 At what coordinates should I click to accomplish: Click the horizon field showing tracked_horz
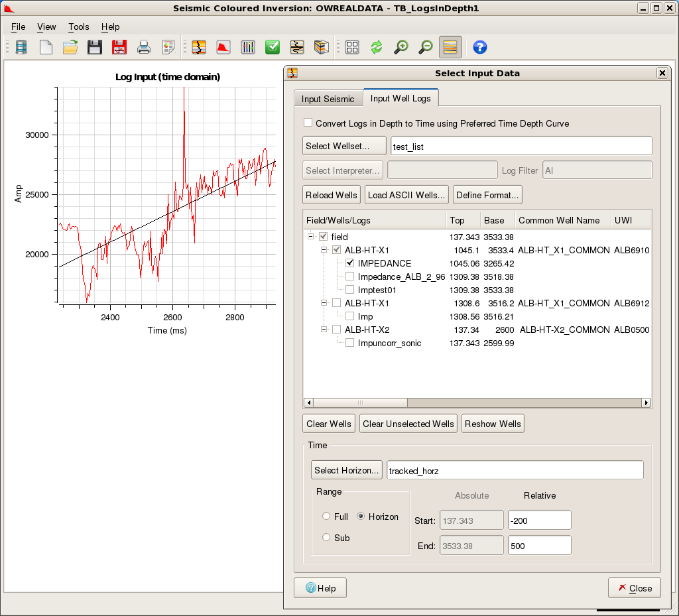515,470
